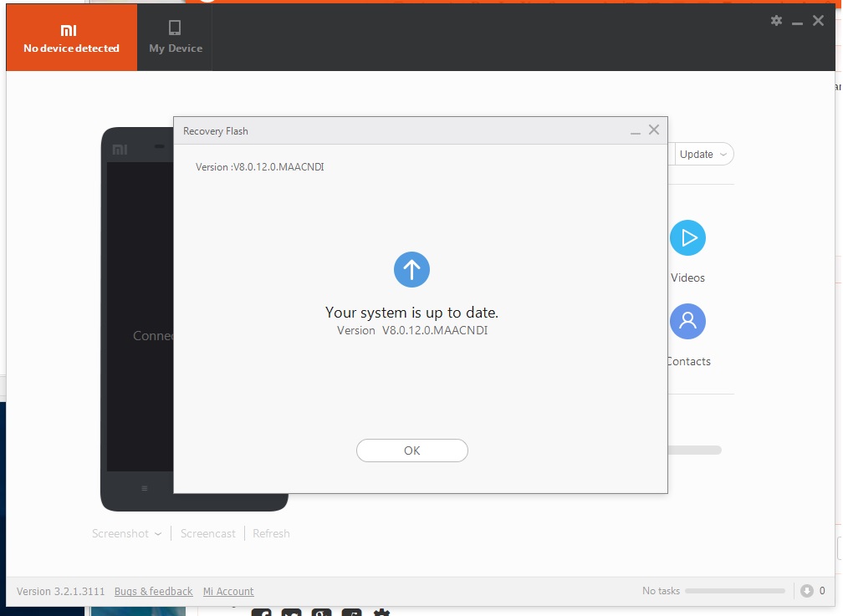Select the No device detected tab
843x616 pixels.
pyautogui.click(x=72, y=37)
